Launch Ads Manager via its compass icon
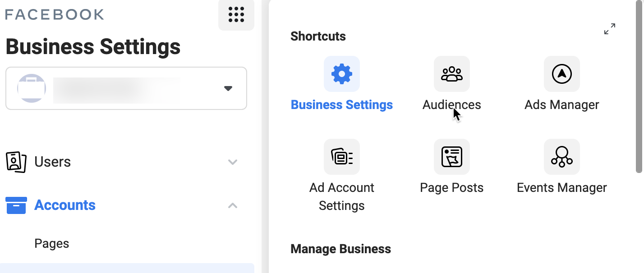This screenshot has height=273, width=644. [562, 74]
